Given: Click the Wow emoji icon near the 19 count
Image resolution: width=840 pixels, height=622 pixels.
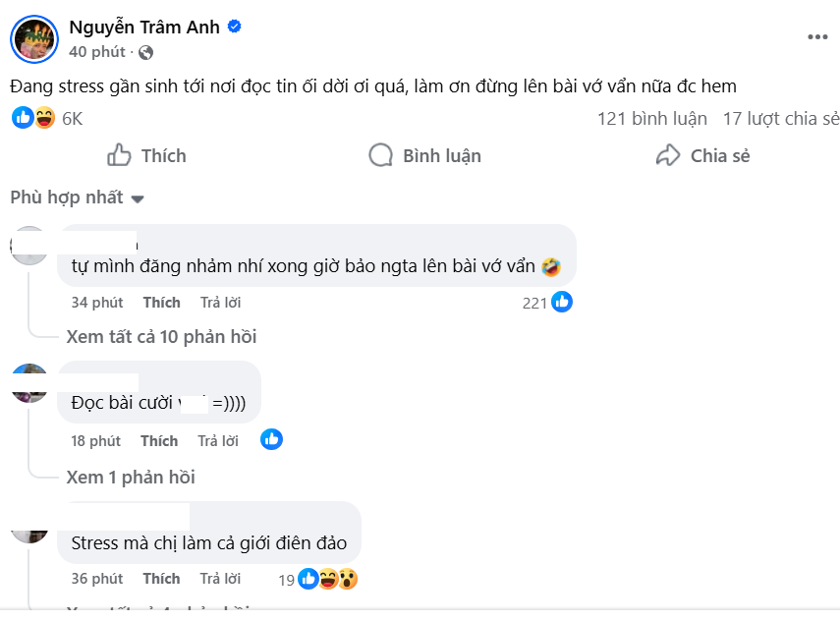Looking at the screenshot, I should pos(349,580).
